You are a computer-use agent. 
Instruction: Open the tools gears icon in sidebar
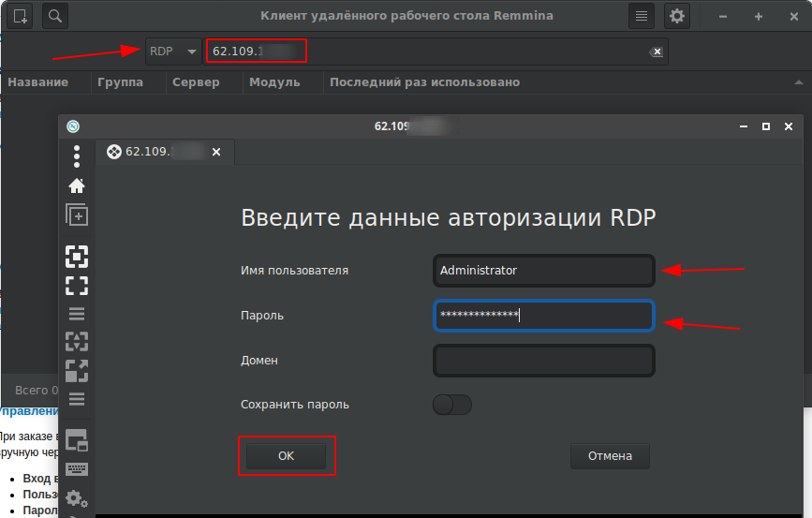coord(77,498)
